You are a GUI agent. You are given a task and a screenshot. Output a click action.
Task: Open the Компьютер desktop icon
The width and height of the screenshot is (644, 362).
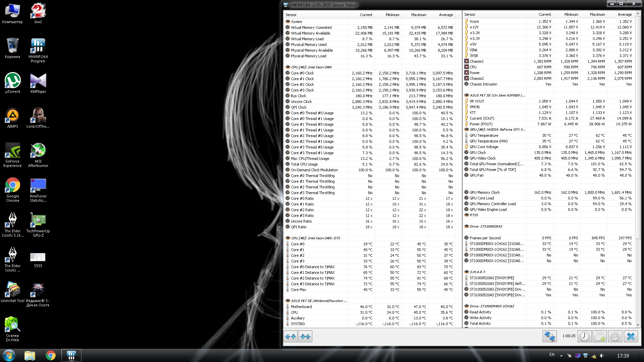tap(12, 14)
